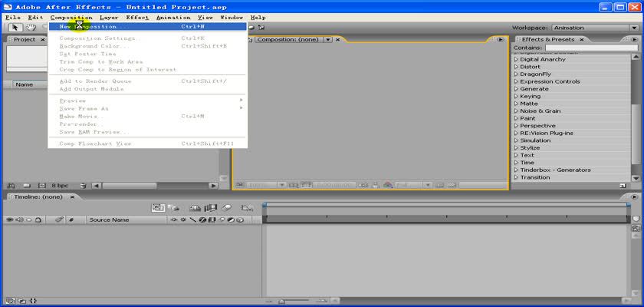Image resolution: width=644 pixels, height=307 pixels.
Task: Open the Effects & Presets panel flyout menu
Action: (635, 39)
